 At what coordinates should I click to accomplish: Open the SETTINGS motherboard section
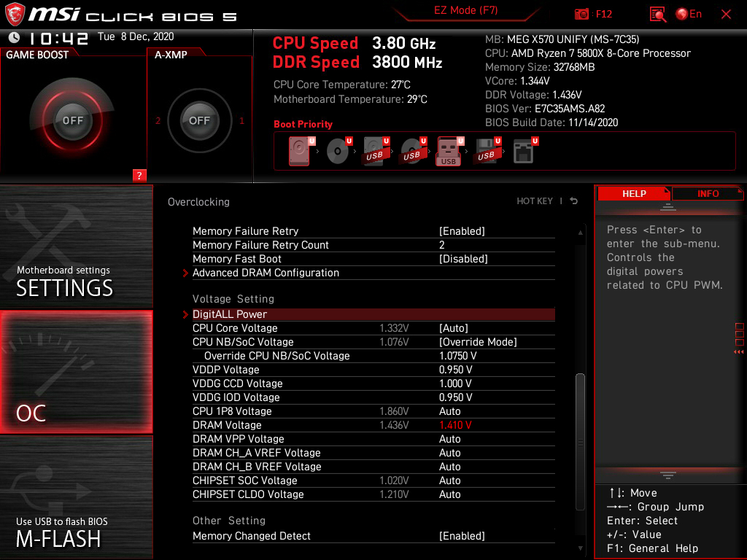pos(76,246)
